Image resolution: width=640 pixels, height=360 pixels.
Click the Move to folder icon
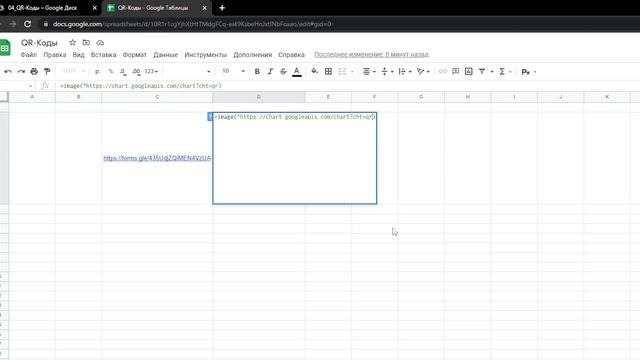click(x=86, y=42)
